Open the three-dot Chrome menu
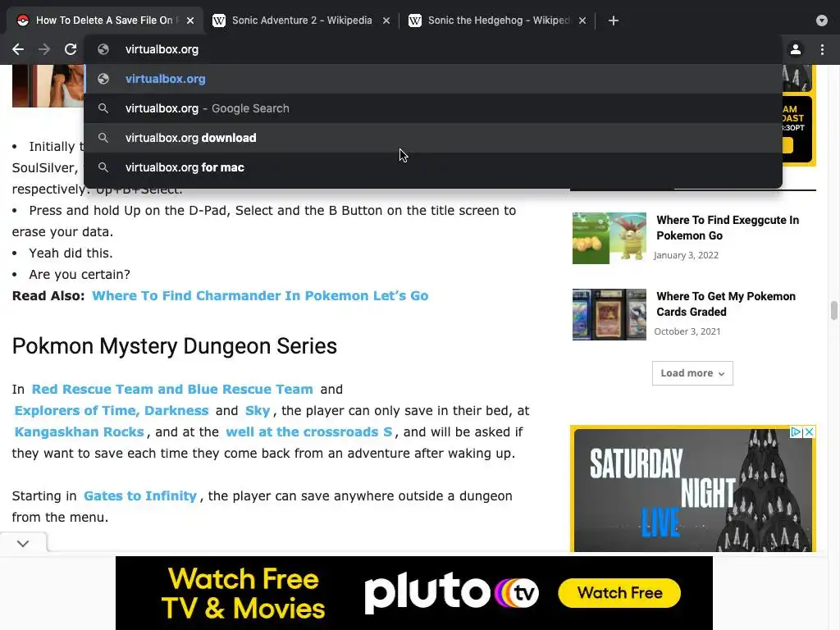 pyautogui.click(x=822, y=49)
